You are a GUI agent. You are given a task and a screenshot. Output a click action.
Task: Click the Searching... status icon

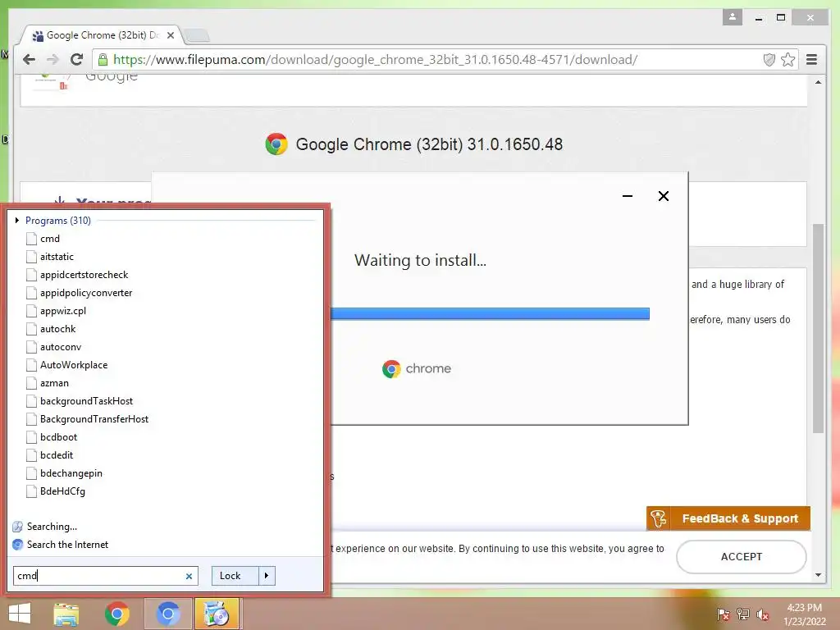pos(18,527)
